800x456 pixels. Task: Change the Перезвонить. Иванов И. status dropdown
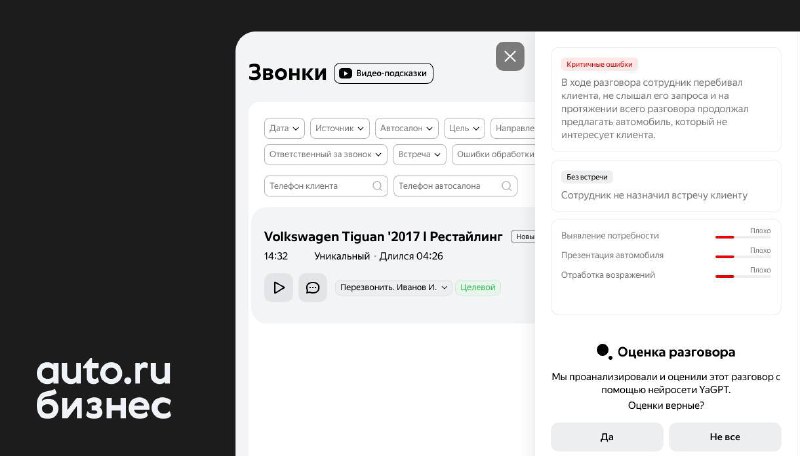[x=393, y=288]
